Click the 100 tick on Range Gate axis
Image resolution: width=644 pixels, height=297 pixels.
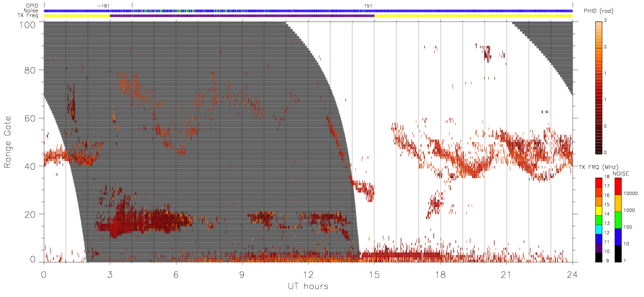tap(29, 24)
